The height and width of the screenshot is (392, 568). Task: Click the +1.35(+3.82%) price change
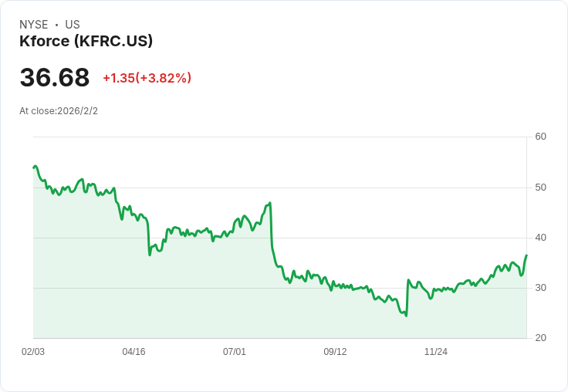click(x=147, y=78)
